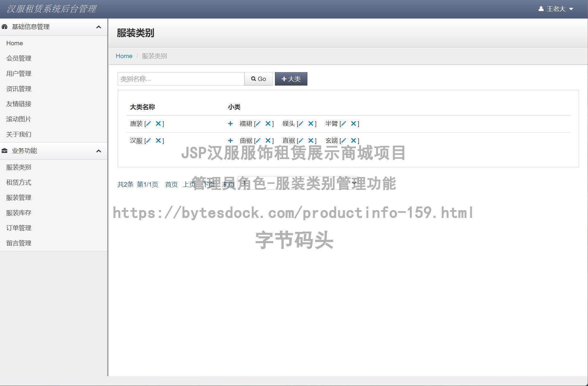
Task: Click the 共2条 record count text
Action: [125, 185]
